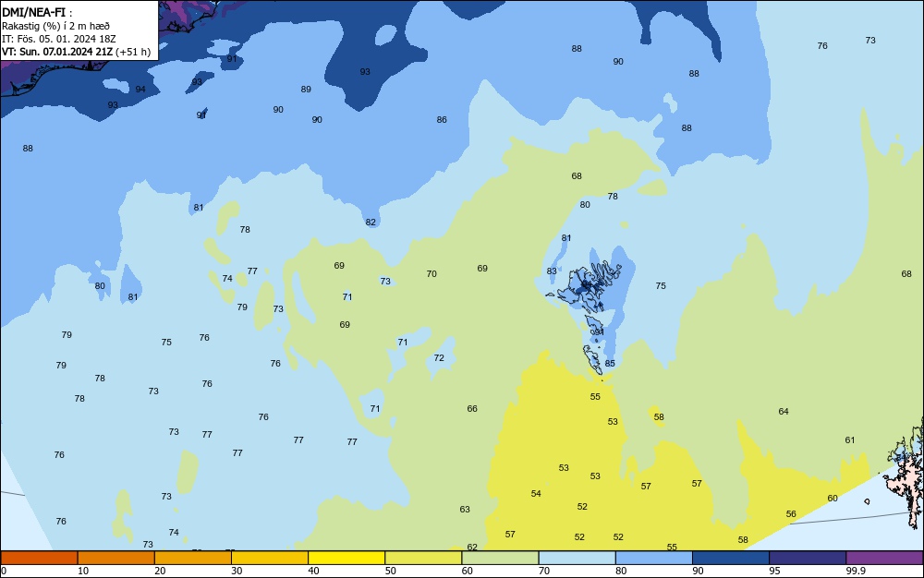The width and height of the screenshot is (924, 578).
Task: Select the purple legend swatch above 99.9
Action: [x=884, y=558]
